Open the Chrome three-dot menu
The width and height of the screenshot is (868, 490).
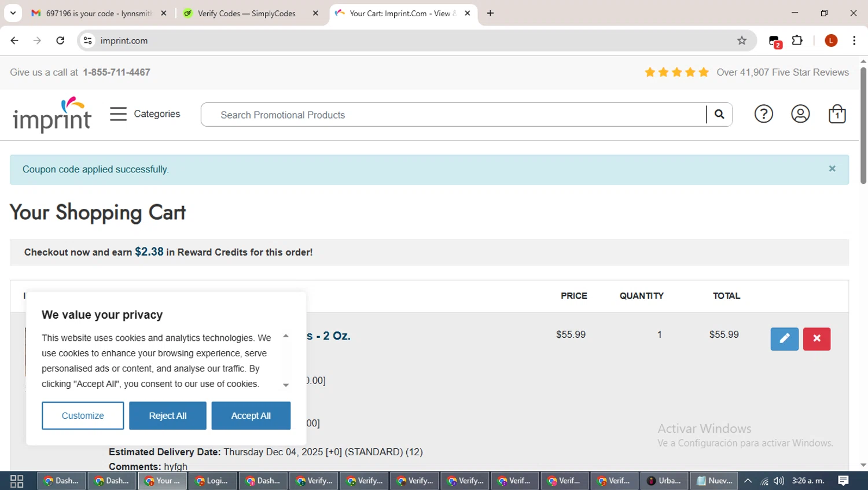[854, 40]
